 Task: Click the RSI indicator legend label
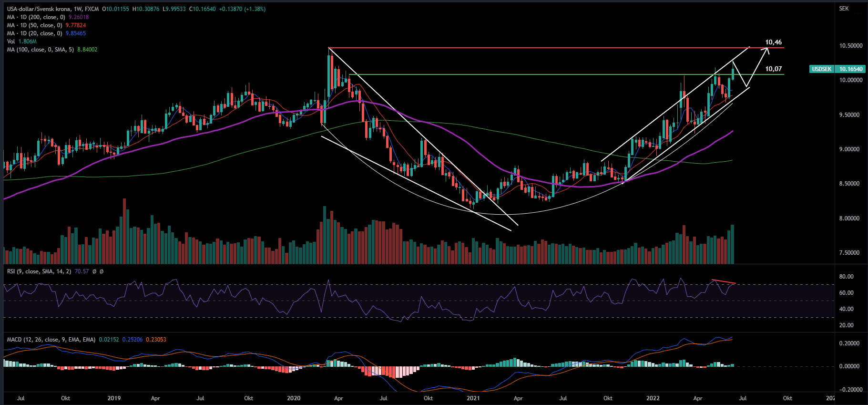(39, 271)
